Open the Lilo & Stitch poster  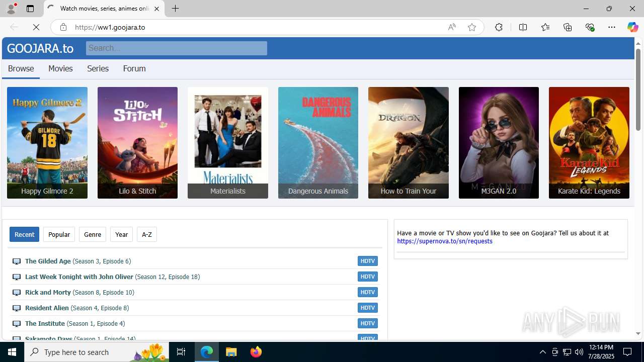[x=137, y=143]
